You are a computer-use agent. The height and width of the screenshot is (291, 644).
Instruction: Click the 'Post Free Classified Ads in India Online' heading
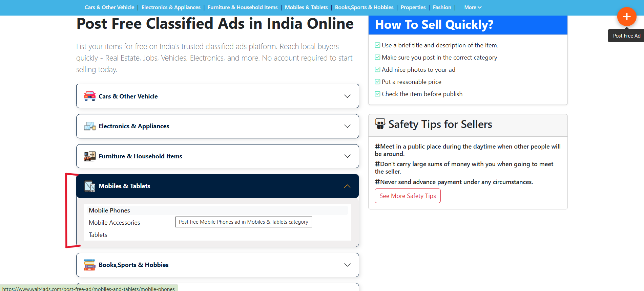(215, 24)
